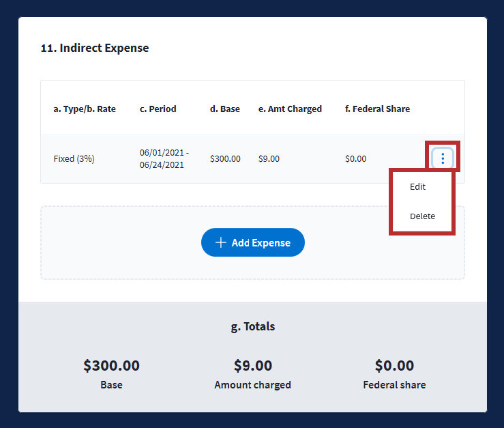Click the 'f. Federal Share' column header
This screenshot has height=428, width=504.
(377, 109)
